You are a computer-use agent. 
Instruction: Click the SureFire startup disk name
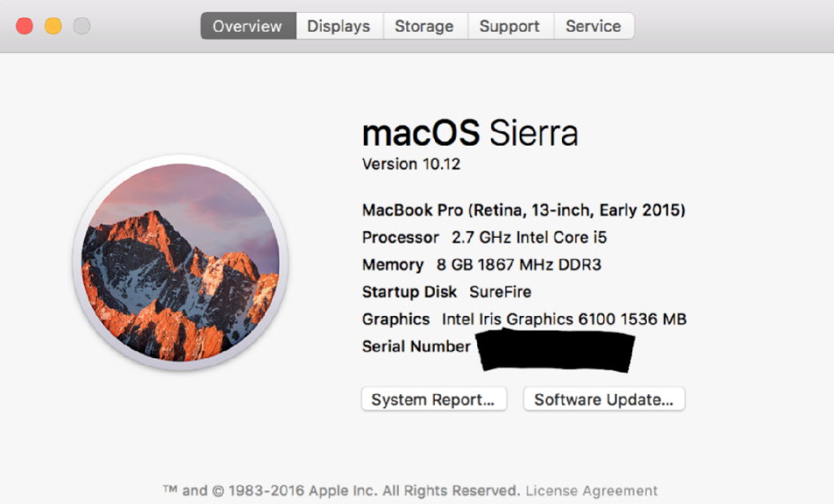click(500, 291)
